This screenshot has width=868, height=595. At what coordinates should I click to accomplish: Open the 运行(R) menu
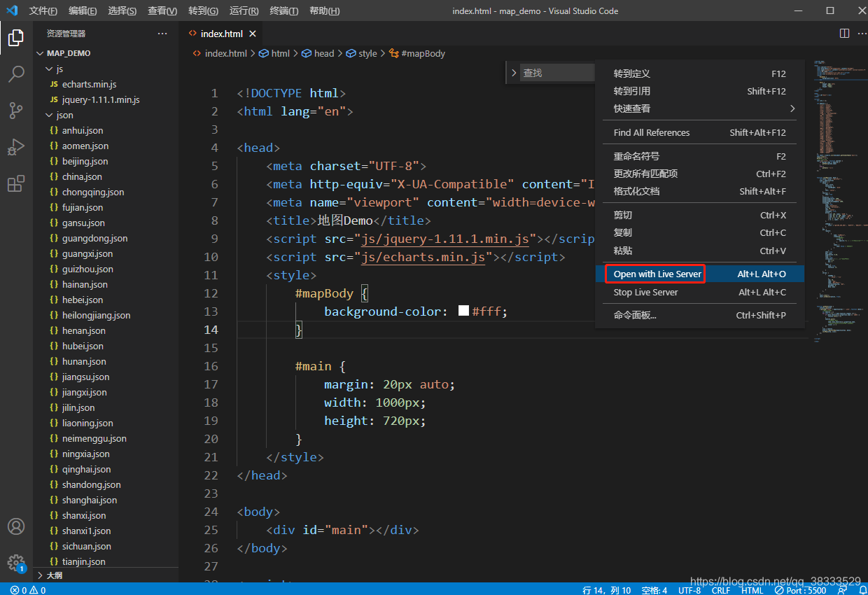tap(244, 11)
